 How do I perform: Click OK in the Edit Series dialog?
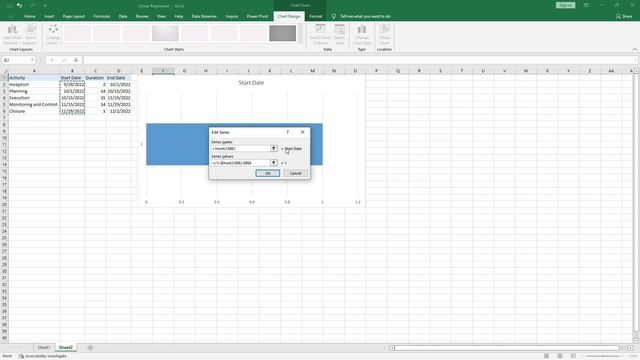point(268,173)
